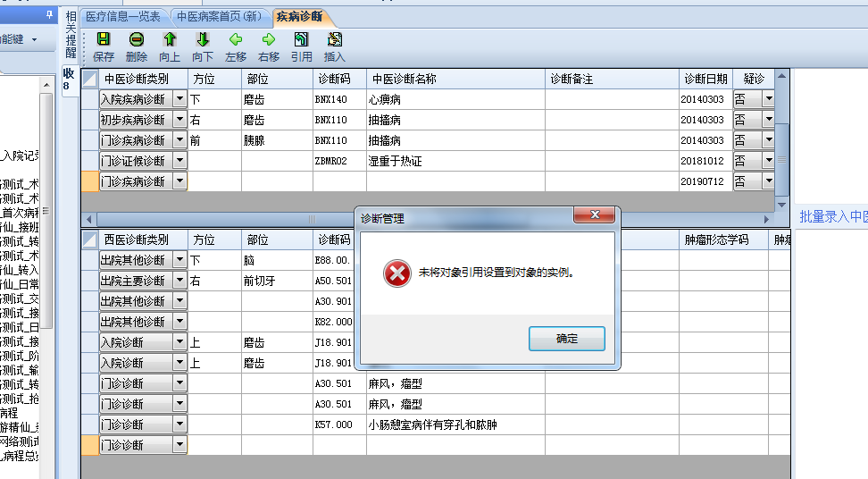This screenshot has width=868, height=479.
Task: Open 出院主要诊断 category dropdown
Action: [x=179, y=281]
